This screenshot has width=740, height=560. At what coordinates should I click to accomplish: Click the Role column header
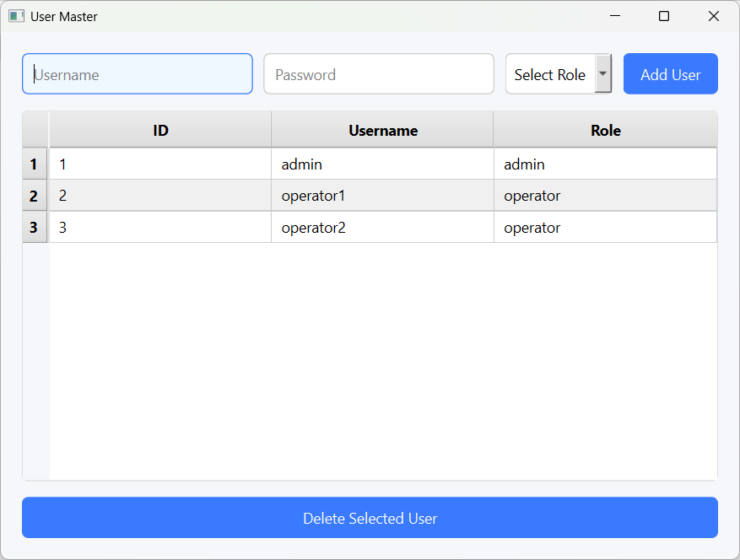tap(605, 130)
